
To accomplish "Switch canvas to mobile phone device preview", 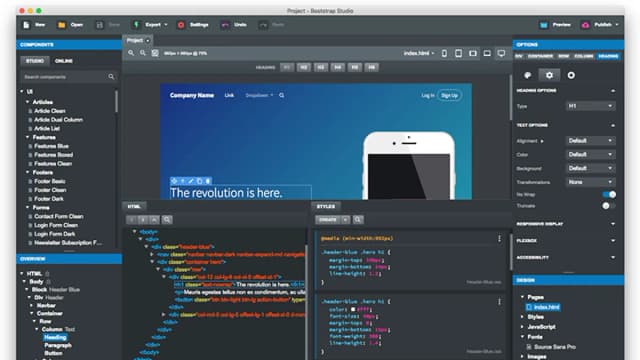I will [444, 53].
